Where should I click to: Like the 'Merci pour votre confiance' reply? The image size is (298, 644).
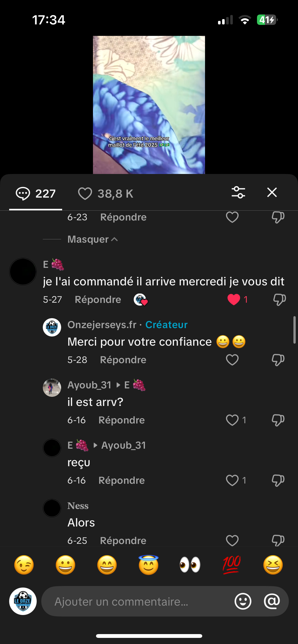[x=232, y=360]
